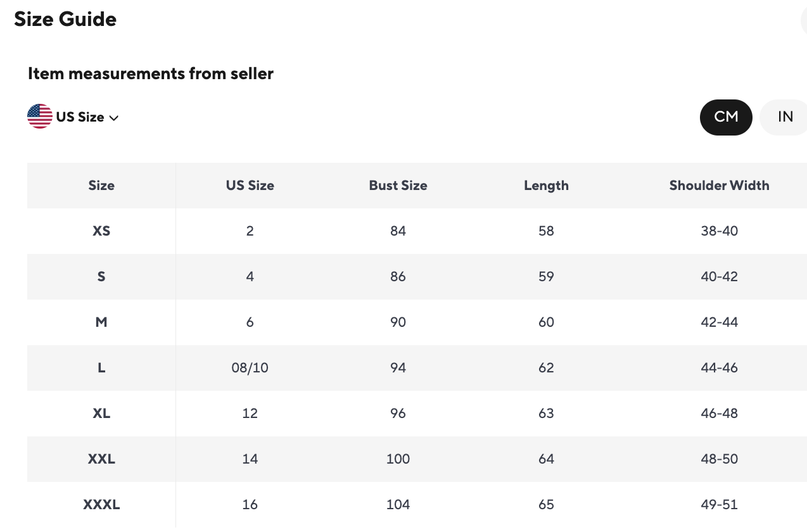This screenshot has width=807, height=532.
Task: Expand the US Size dropdown chevron
Action: [114, 118]
